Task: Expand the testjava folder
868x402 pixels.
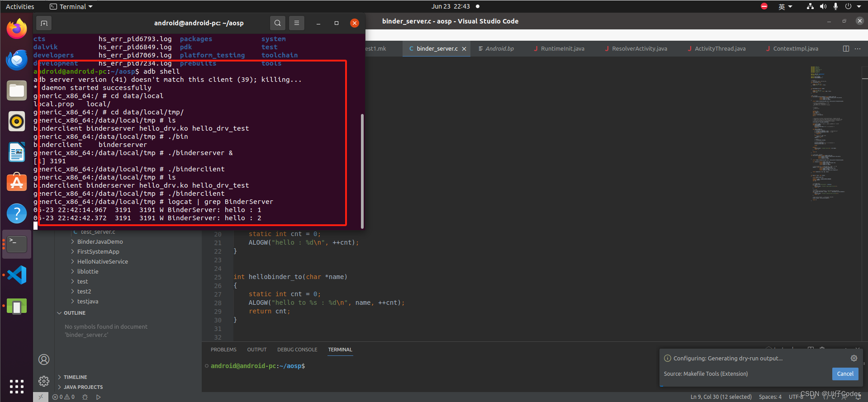Action: pyautogui.click(x=88, y=302)
